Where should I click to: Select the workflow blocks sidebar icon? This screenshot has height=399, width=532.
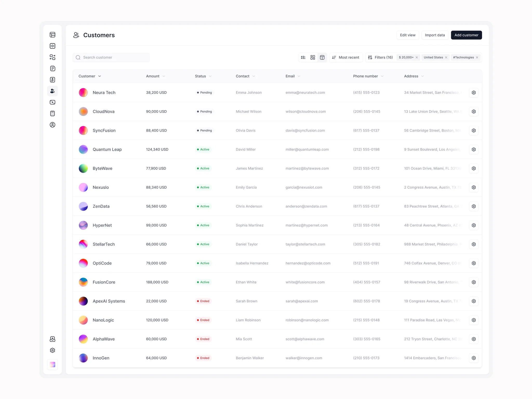pyautogui.click(x=52, y=57)
